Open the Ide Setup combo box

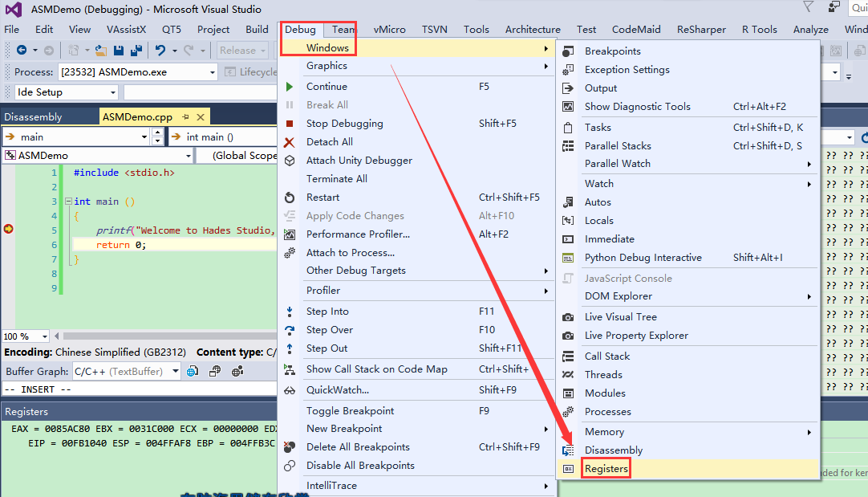pos(113,92)
